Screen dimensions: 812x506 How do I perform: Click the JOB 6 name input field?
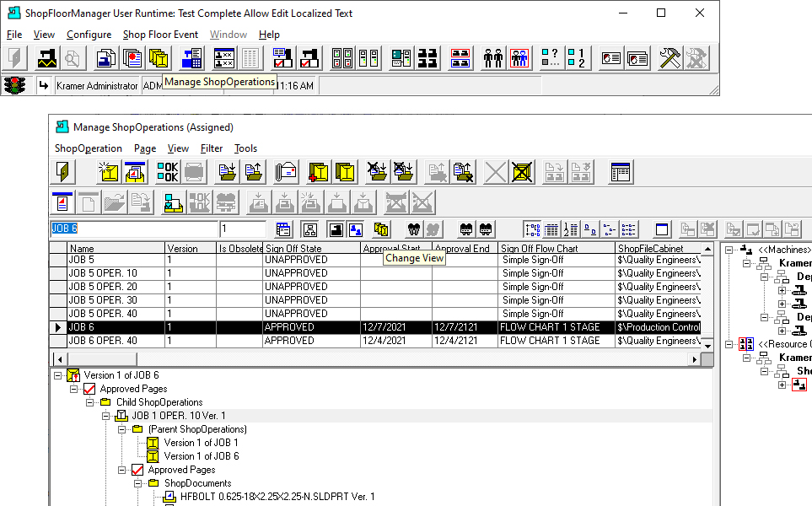(133, 229)
